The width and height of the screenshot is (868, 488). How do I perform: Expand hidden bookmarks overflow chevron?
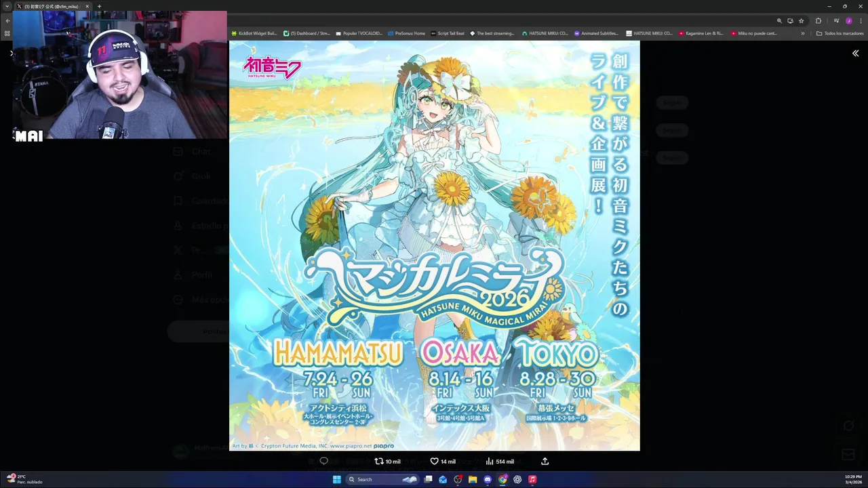click(803, 33)
